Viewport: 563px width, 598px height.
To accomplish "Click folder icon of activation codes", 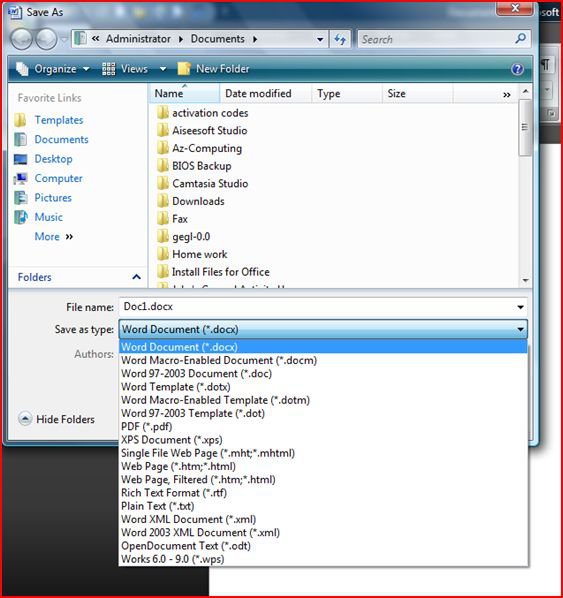I will pos(163,113).
